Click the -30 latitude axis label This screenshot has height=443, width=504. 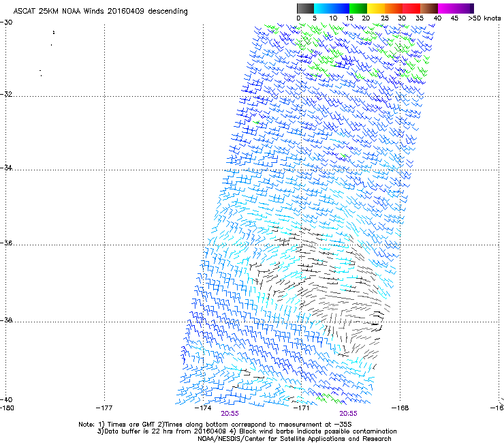click(6, 22)
